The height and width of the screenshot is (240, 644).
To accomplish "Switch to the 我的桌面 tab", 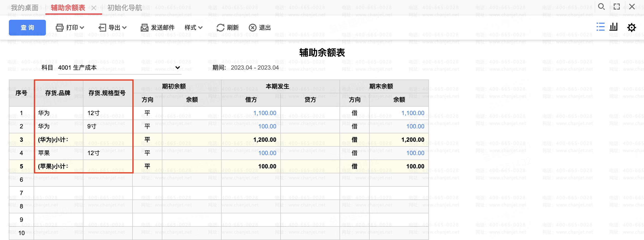I will tap(24, 8).
